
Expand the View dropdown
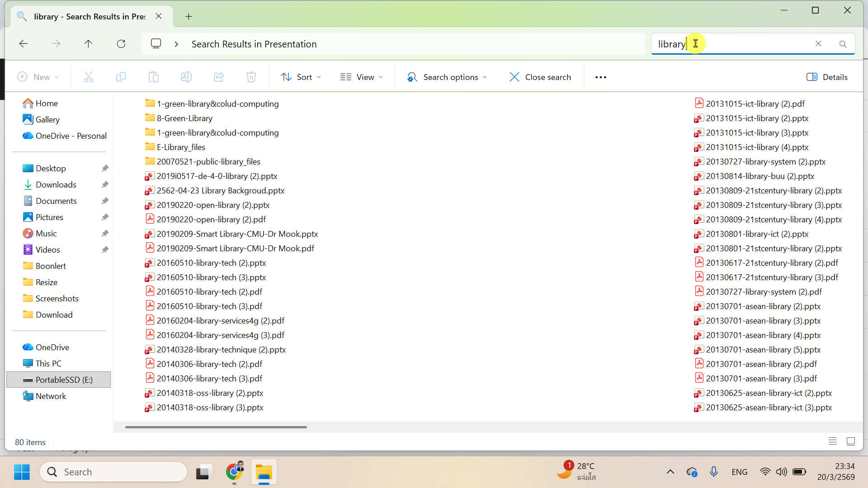(362, 77)
